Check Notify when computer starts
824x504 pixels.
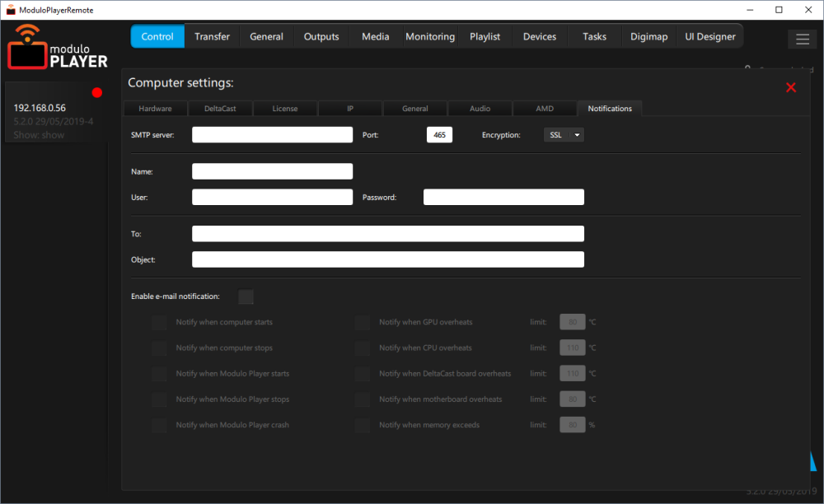(159, 322)
